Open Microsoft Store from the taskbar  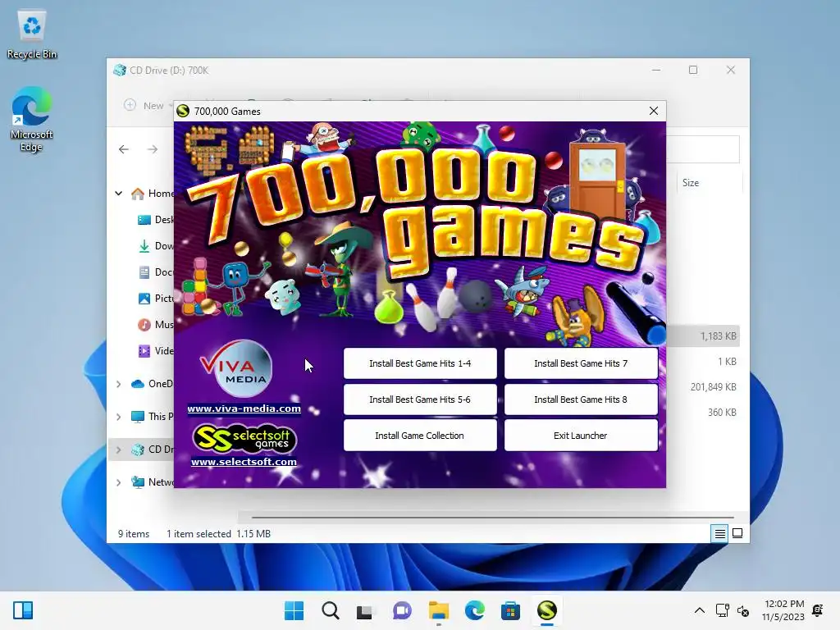510,610
